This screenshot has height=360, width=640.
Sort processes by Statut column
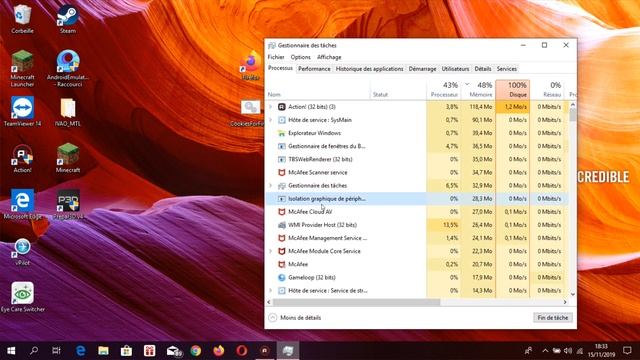coord(398,89)
